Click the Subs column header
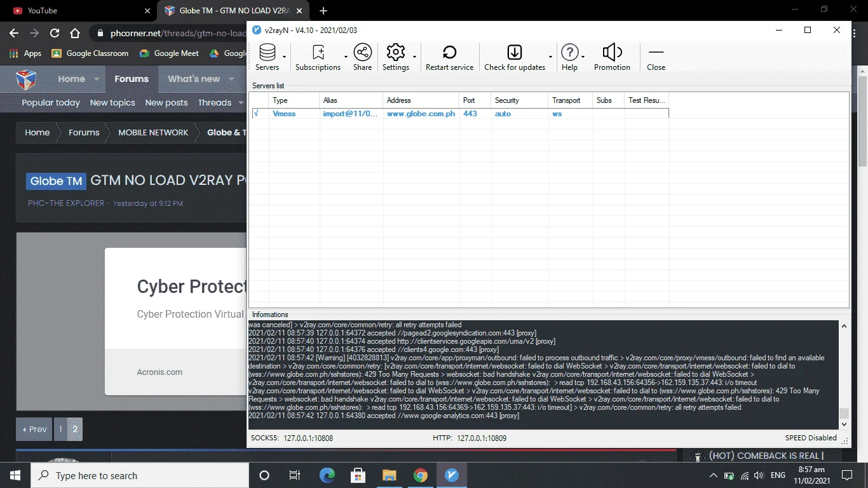The width and height of the screenshot is (868, 488). click(x=608, y=100)
